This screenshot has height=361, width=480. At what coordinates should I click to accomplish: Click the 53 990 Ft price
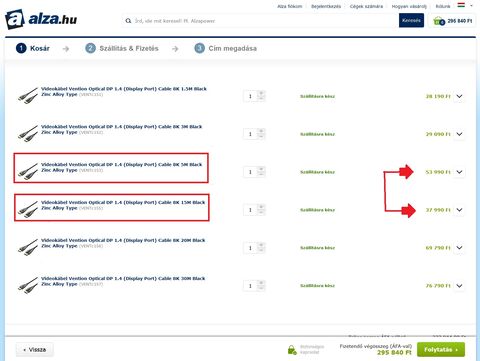coord(438,172)
